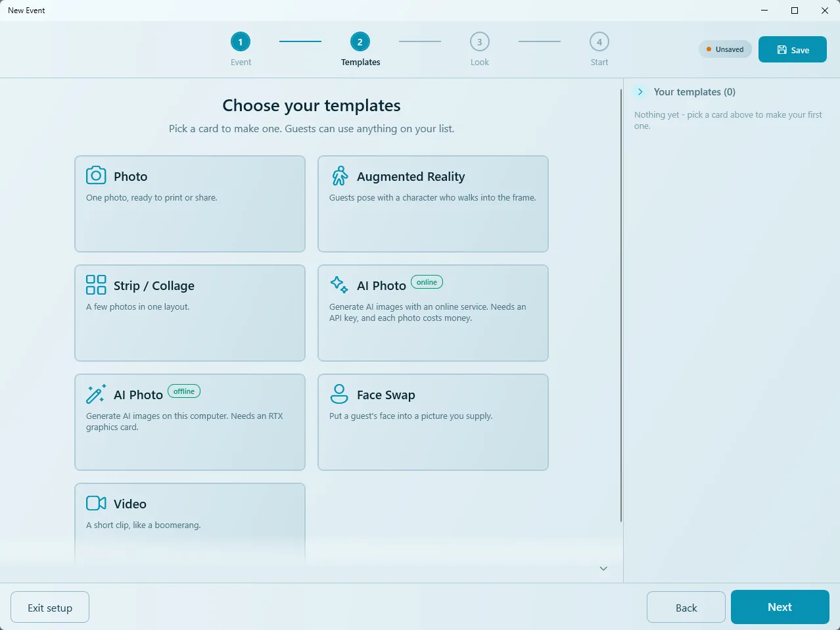
Task: Click 'Put a guest's face into a picture' description
Action: pyautogui.click(x=411, y=416)
